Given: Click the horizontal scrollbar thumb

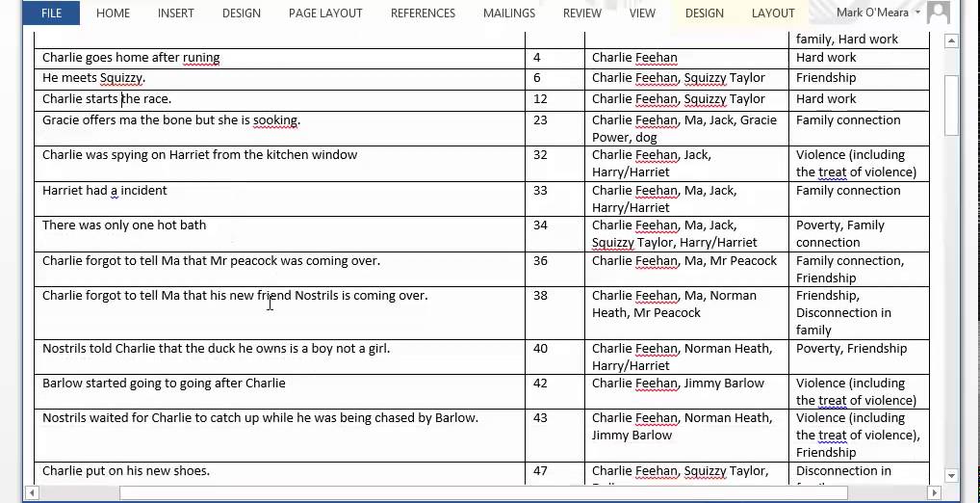Looking at the screenshot, I should 484,493.
